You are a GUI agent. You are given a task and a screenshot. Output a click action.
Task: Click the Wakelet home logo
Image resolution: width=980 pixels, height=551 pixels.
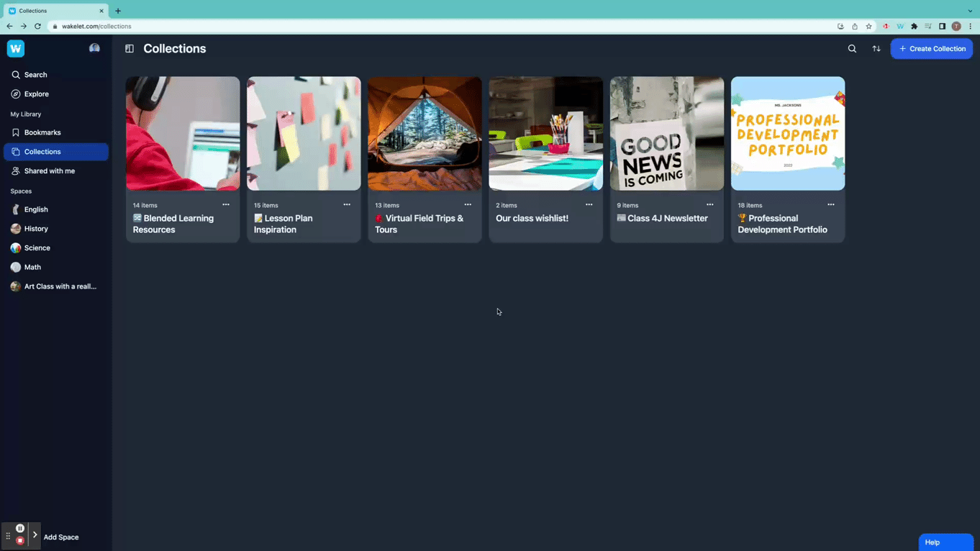coord(16,48)
